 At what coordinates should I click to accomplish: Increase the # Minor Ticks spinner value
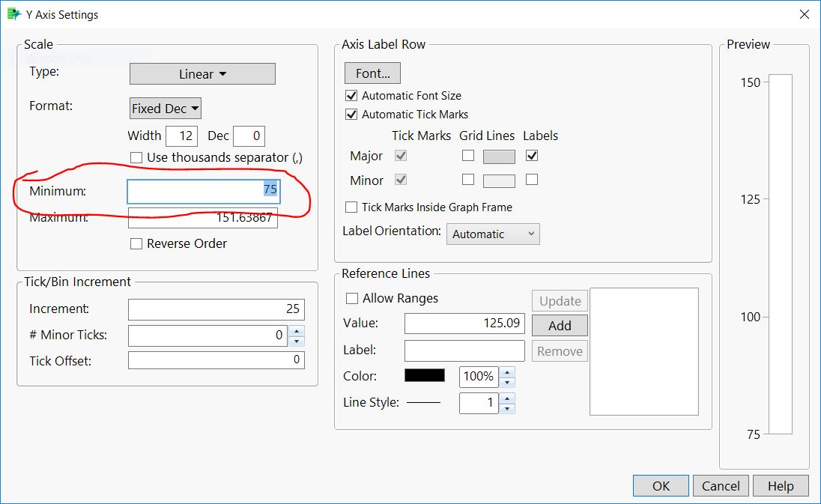pyautogui.click(x=297, y=330)
